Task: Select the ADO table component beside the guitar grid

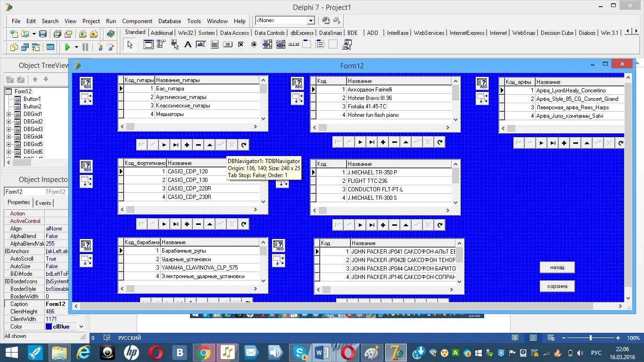Action: coord(86,84)
